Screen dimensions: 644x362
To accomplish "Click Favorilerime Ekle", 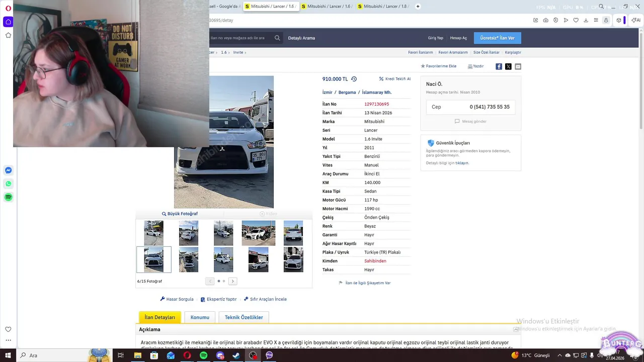I will (439, 66).
